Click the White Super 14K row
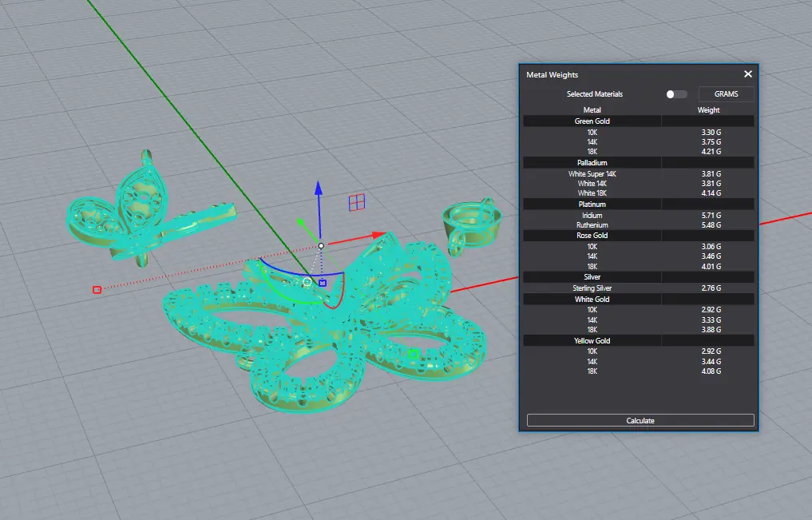Screen dimensions: 812x520 pos(639,174)
